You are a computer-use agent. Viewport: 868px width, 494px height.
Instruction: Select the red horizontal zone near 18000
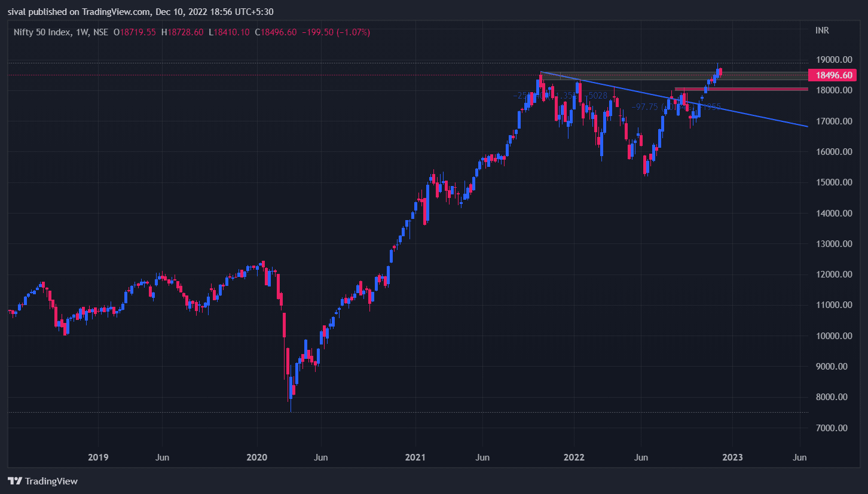[x=741, y=89]
